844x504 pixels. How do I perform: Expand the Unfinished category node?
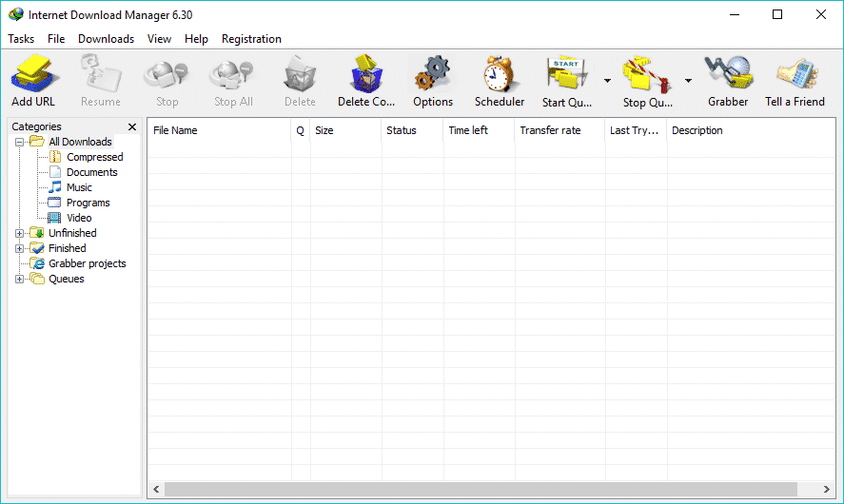click(20, 233)
